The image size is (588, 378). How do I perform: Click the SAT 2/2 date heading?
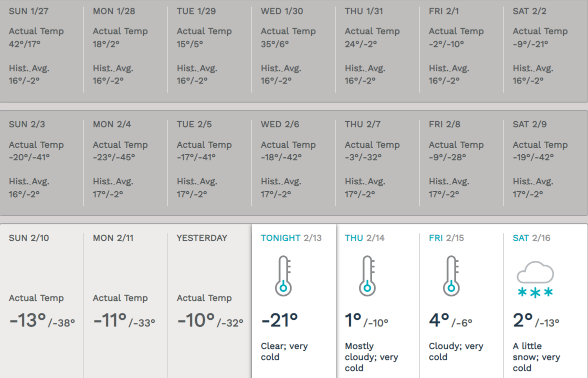point(529,11)
